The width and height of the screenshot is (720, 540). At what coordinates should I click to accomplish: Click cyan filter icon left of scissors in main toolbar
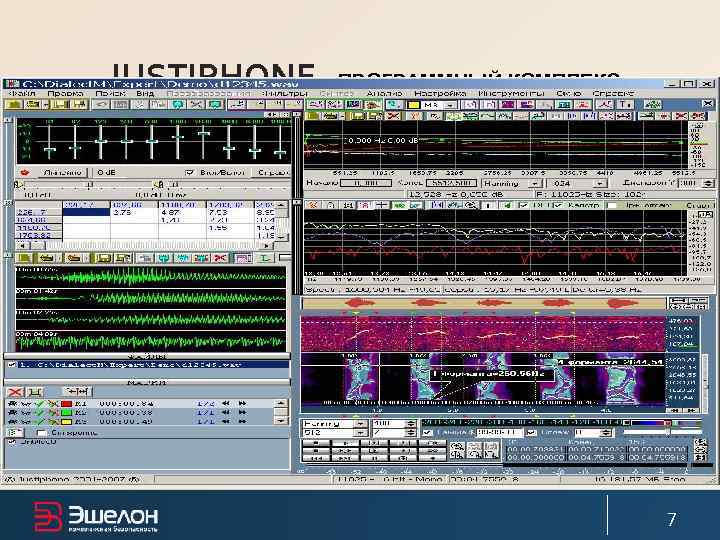point(178,105)
